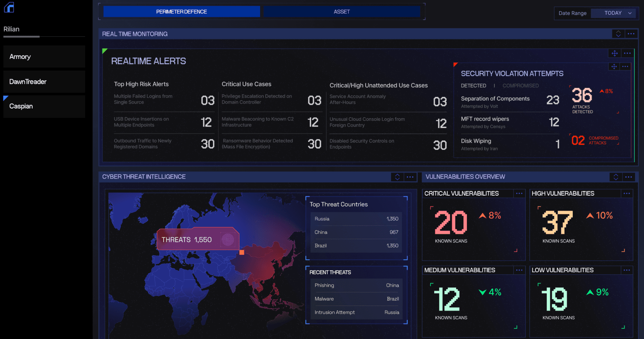Collapse the Vulnerabilities Overview panel

click(x=615, y=177)
